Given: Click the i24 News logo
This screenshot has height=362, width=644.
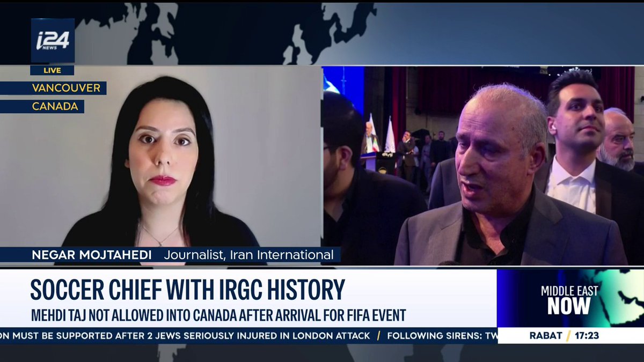Looking at the screenshot, I should click(x=52, y=40).
